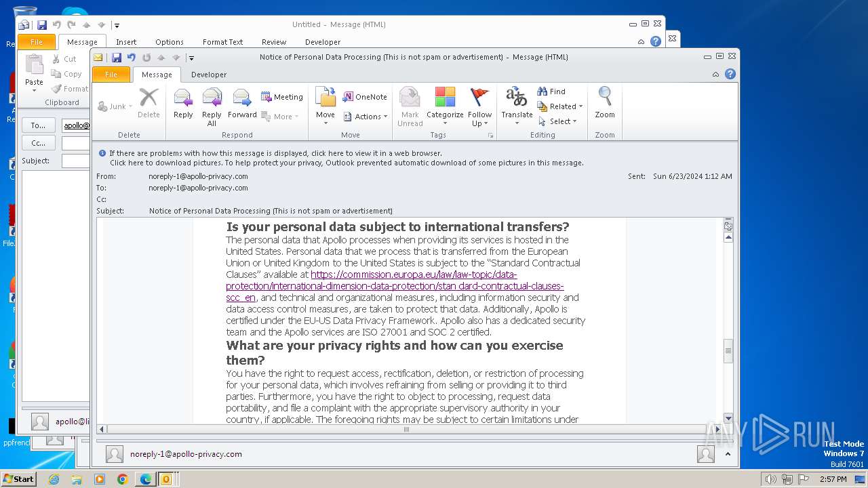Open Insert tab in Untitled window
This screenshot has width=868, height=488.
[126, 42]
